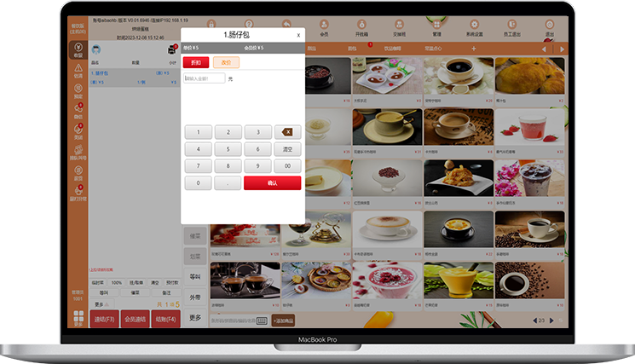
Task: Click the backspace key on the keypad
Action: 287,132
